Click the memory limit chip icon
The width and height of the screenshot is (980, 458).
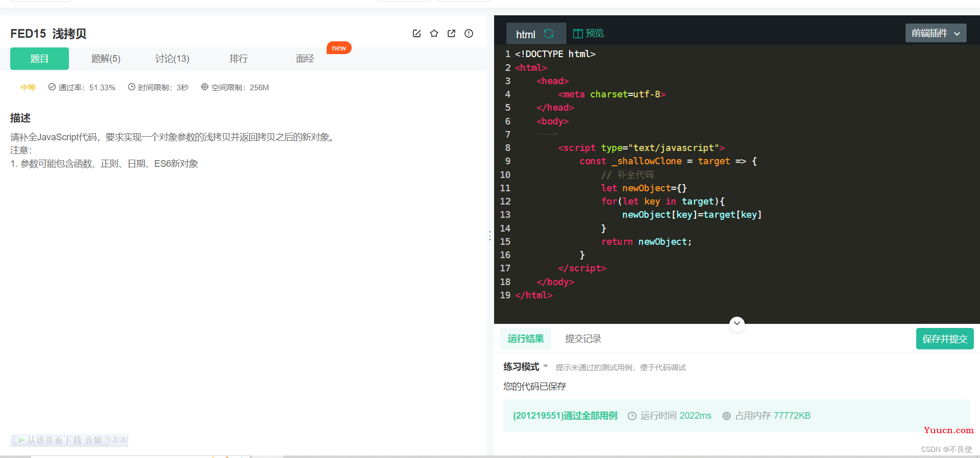point(205,87)
